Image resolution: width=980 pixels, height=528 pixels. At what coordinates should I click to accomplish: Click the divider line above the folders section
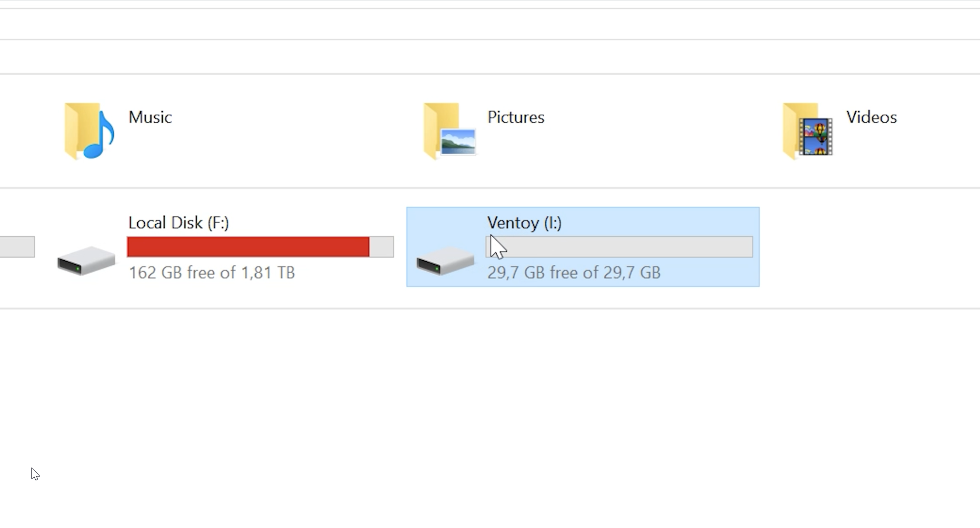[x=476, y=74]
